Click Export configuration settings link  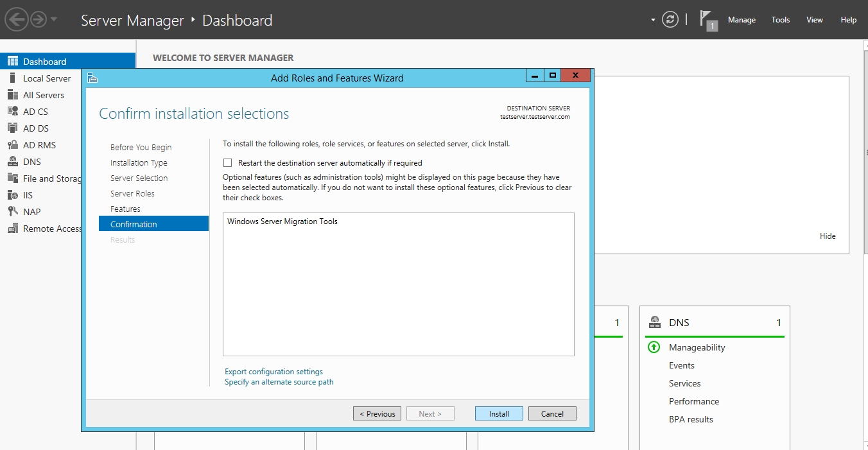click(273, 372)
